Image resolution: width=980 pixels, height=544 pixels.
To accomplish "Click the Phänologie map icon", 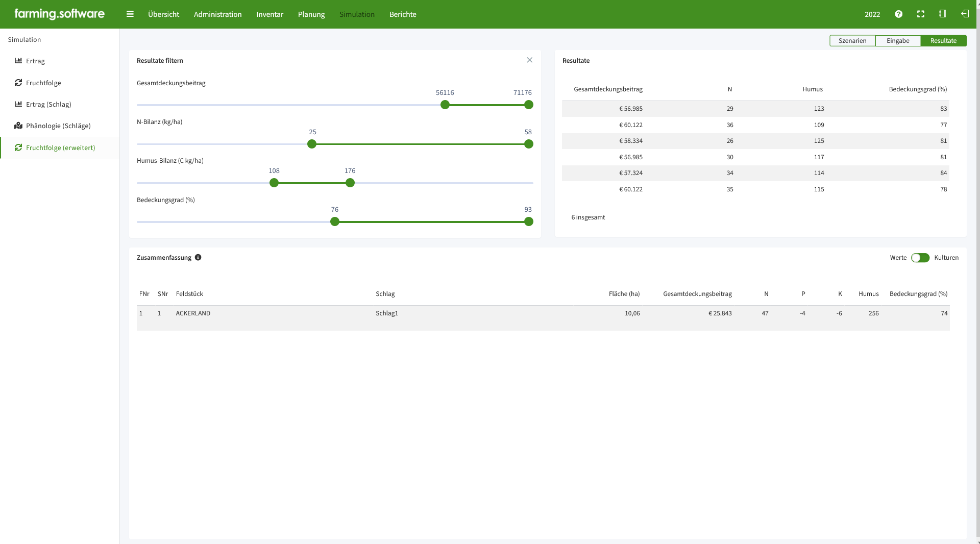I will [18, 126].
